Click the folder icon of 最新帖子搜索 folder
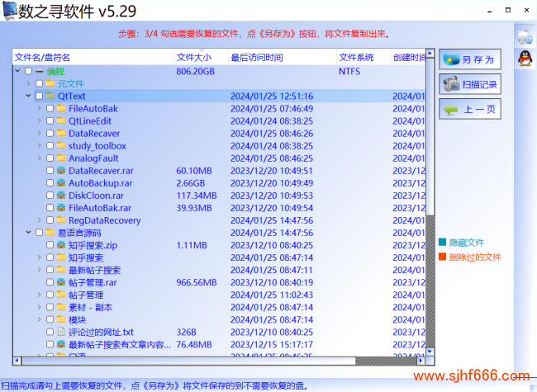The height and width of the screenshot is (392, 537). (61, 270)
